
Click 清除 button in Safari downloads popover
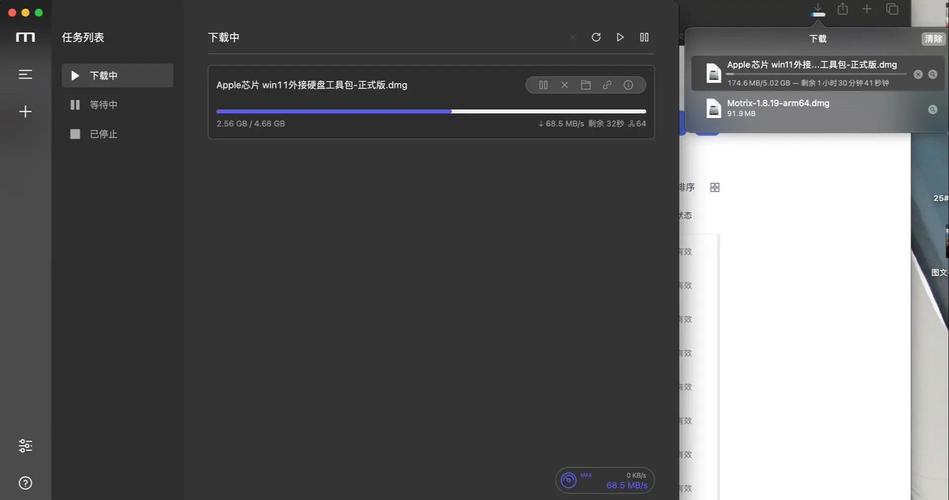[933, 39]
